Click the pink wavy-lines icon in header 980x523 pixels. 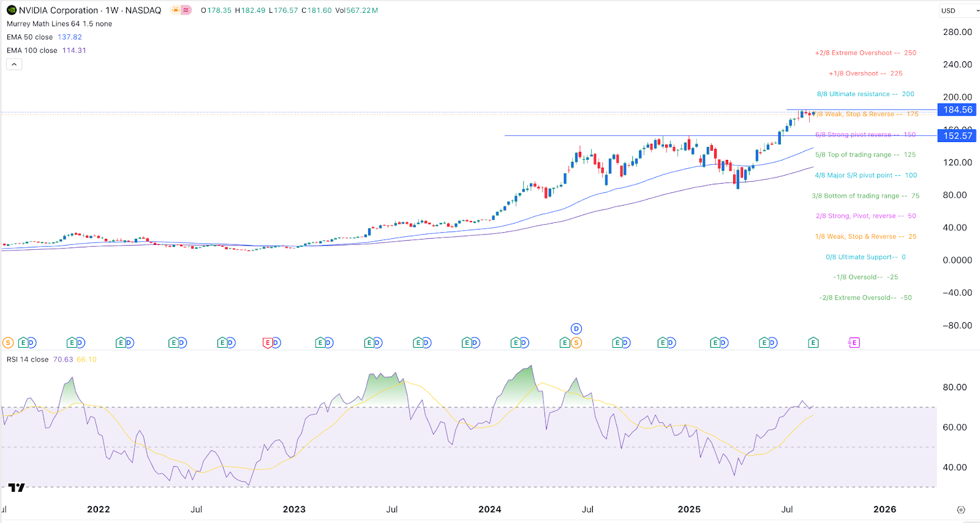(186, 10)
